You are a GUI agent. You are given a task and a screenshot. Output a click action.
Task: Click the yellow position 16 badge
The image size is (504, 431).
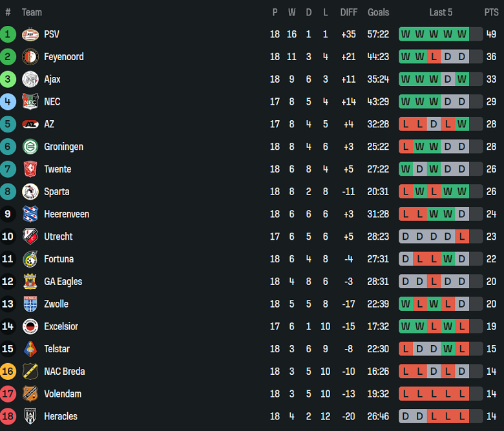pyautogui.click(x=8, y=372)
